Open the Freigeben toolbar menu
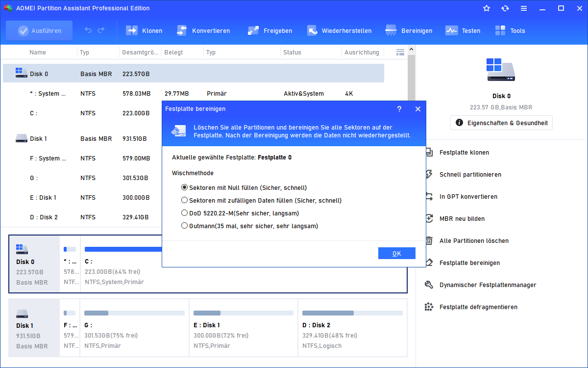Viewport: 588px width, 368px height. (x=270, y=30)
